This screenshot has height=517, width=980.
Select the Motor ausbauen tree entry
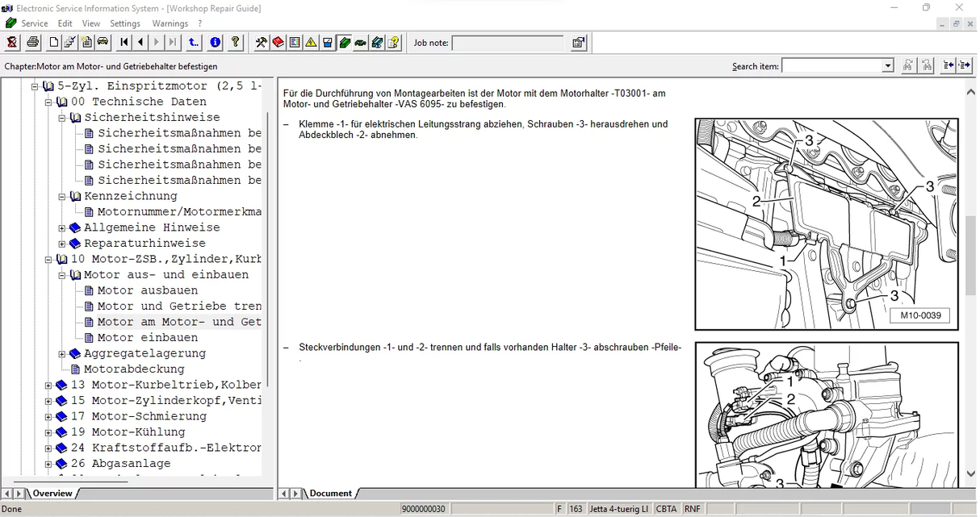pyautogui.click(x=147, y=290)
